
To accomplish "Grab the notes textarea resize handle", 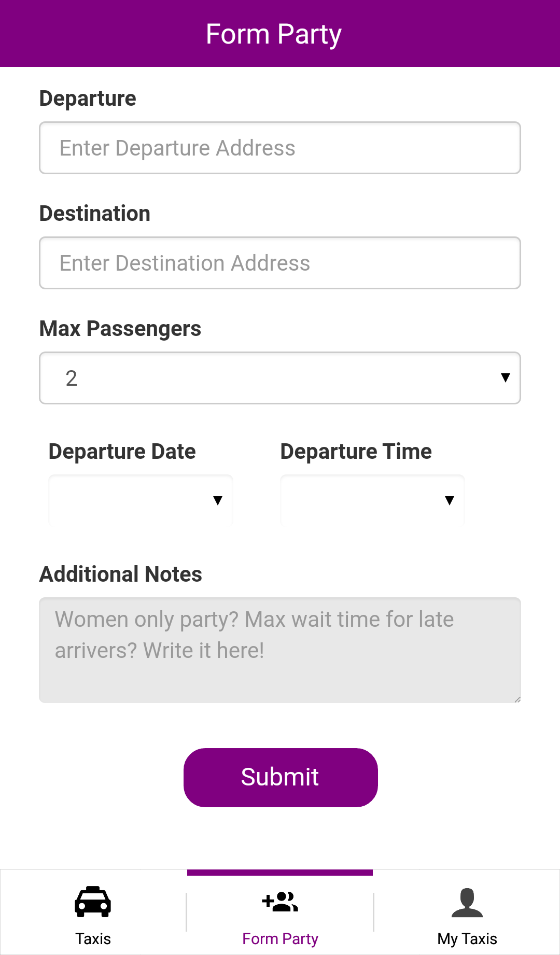I will click(517, 699).
